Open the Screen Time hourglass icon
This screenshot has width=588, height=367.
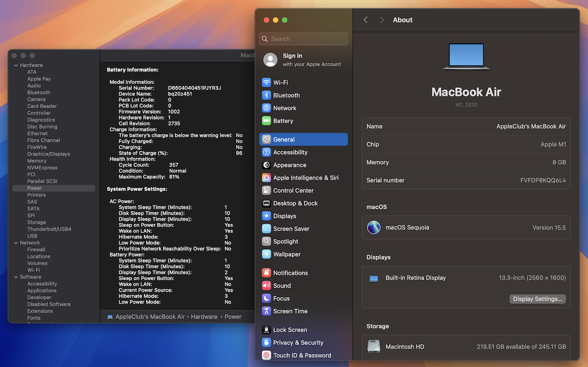tap(266, 311)
